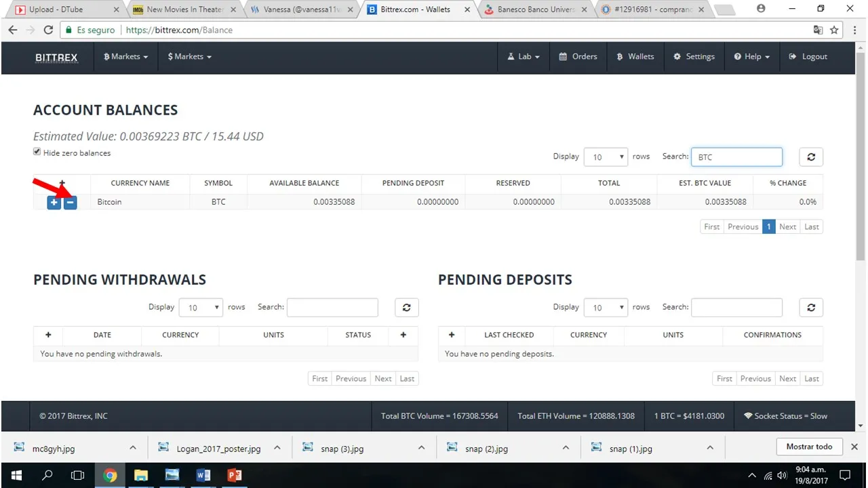Bookmark this page with the star icon
Viewport: 868px width, 488px height.
834,30
